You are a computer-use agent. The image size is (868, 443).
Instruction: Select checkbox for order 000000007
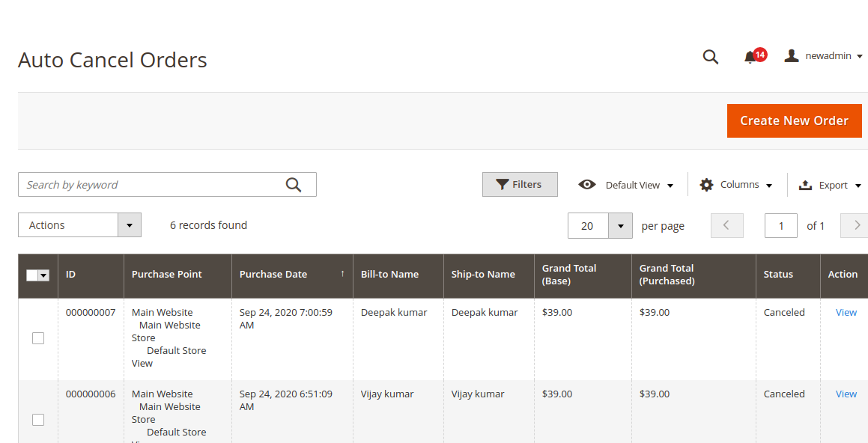pyautogui.click(x=38, y=338)
